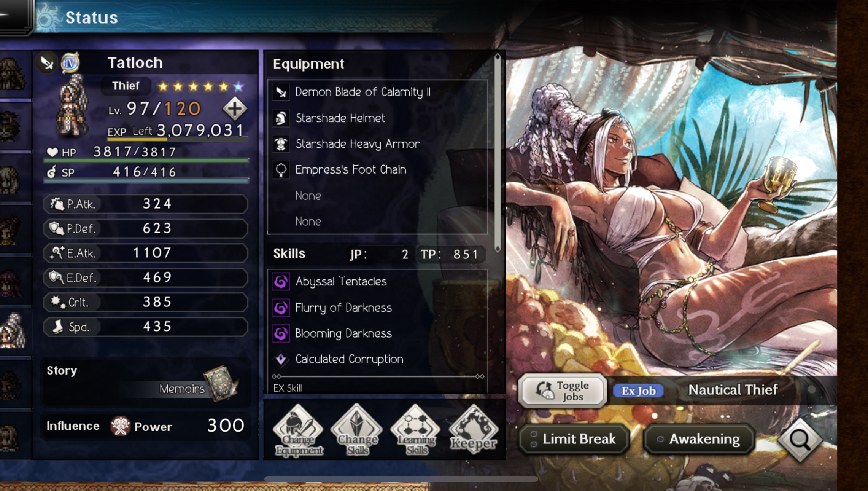Tap the Ex Job tag
868x491 pixels.
point(638,391)
